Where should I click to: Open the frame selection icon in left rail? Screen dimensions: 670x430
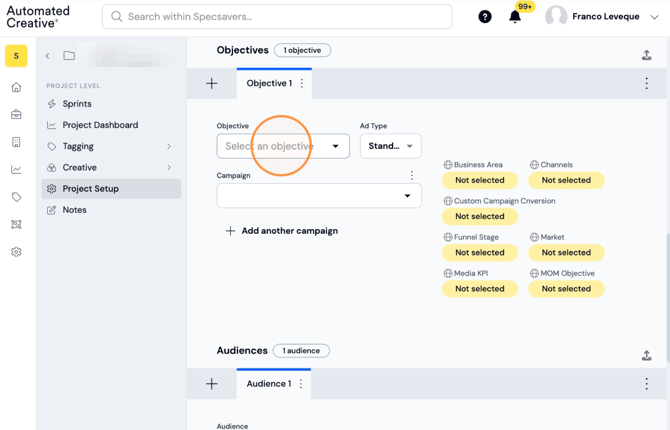click(16, 224)
